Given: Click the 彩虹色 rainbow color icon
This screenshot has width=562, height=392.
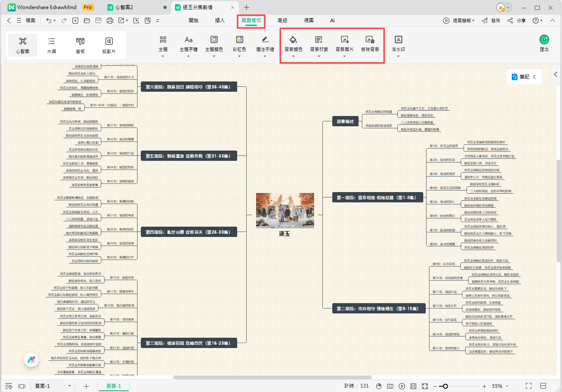Looking at the screenshot, I should [x=239, y=40].
